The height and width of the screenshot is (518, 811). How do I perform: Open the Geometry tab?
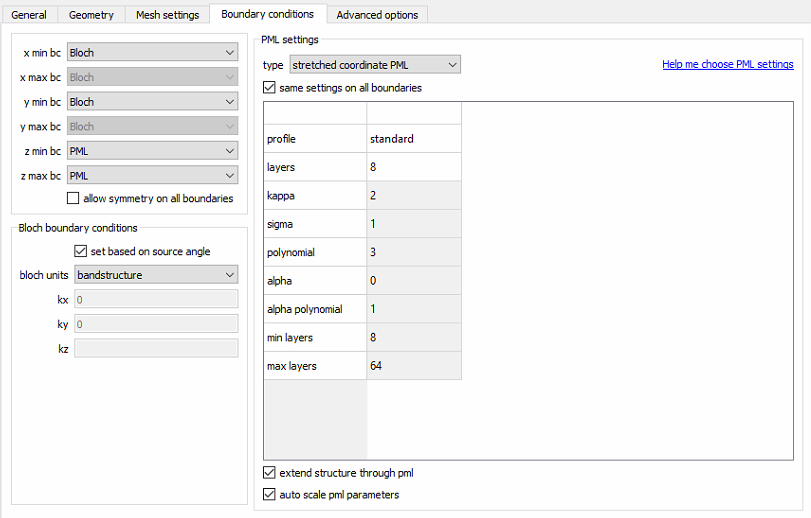pos(91,15)
